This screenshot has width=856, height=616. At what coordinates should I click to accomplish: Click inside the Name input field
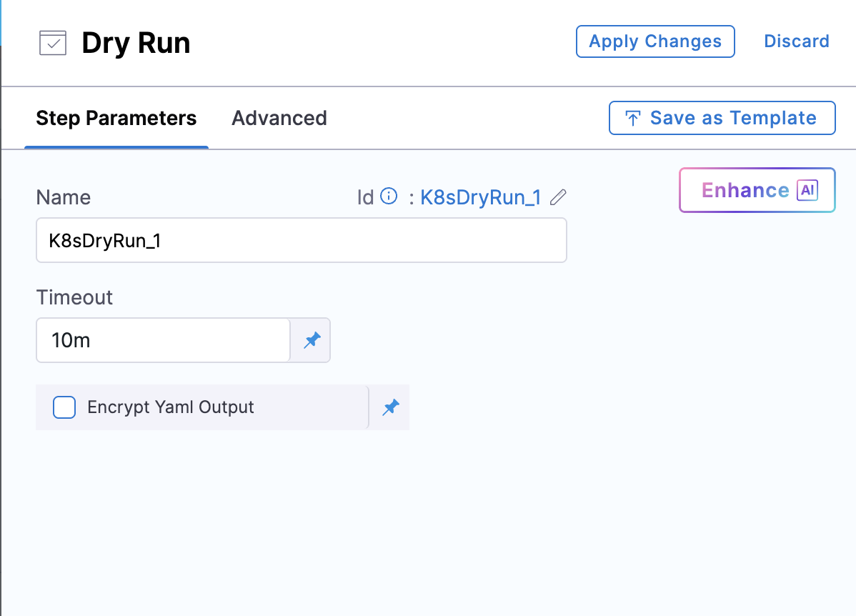pyautogui.click(x=300, y=240)
